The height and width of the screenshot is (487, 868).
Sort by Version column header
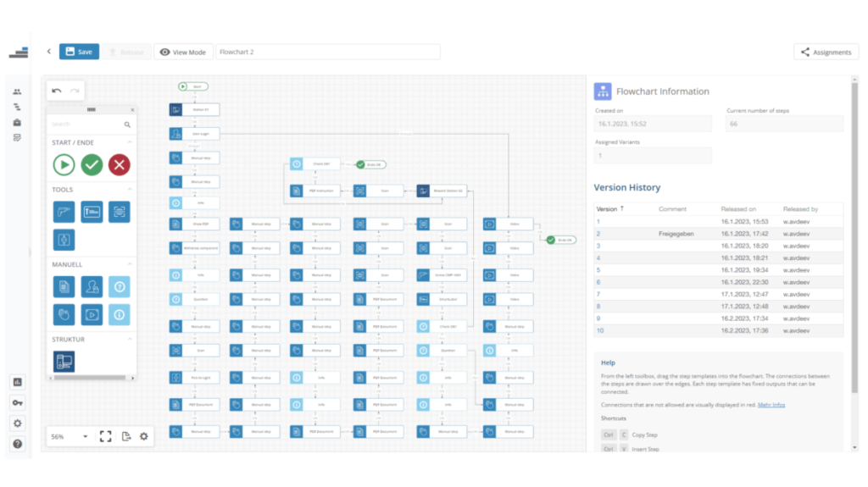pos(607,208)
